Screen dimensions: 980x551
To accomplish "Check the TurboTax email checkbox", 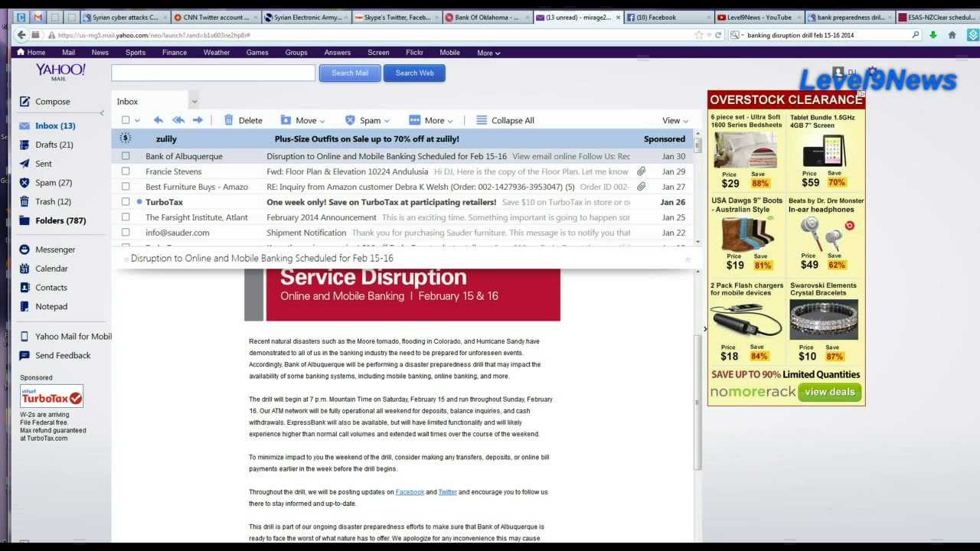I will [126, 202].
